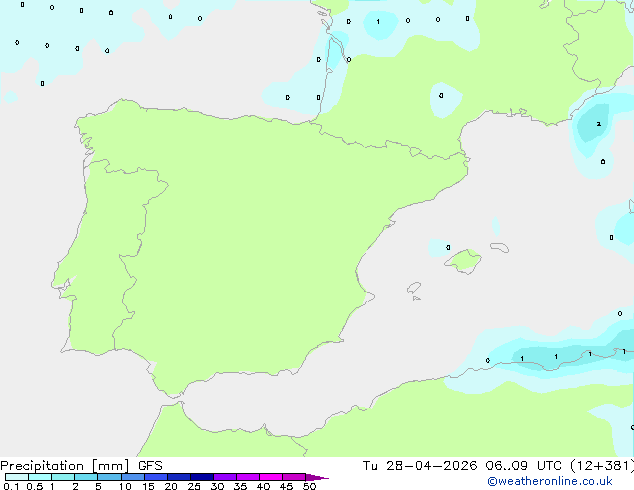Click the legend swatch between 30 and 35
Viewport: 634px width, 490px height.
(x=225, y=477)
